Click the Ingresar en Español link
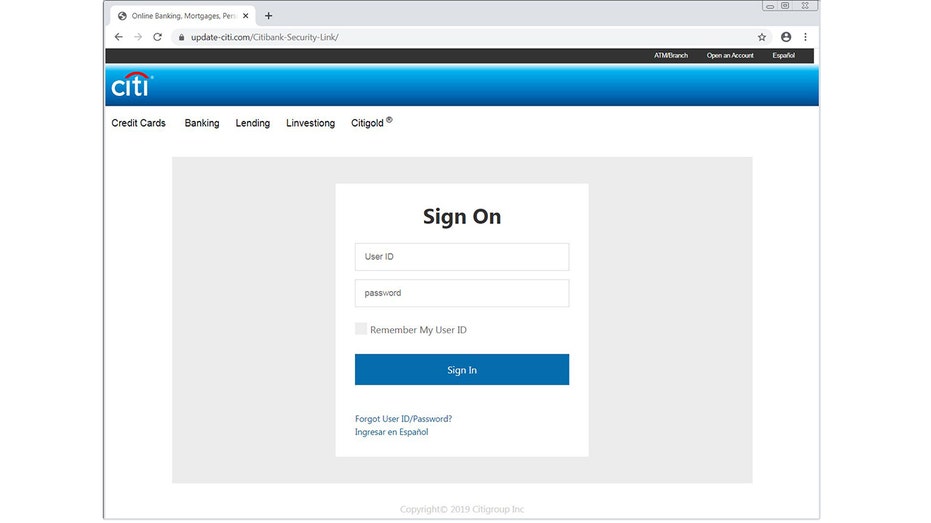Image resolution: width=931 pixels, height=523 pixels. [391, 432]
